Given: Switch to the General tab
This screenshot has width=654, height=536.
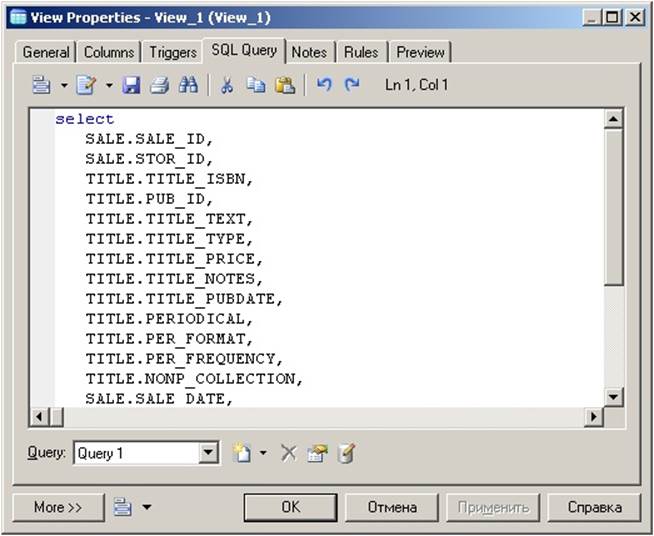Looking at the screenshot, I should pyautogui.click(x=46, y=52).
